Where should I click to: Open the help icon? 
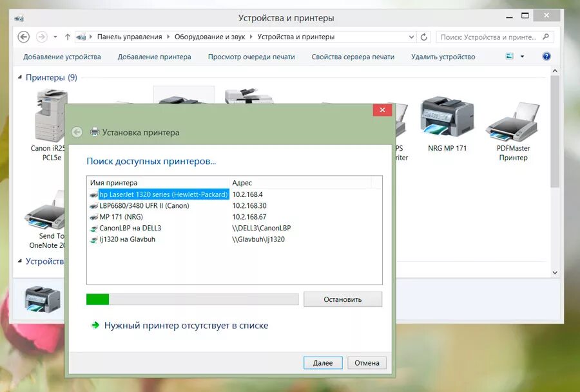546,56
